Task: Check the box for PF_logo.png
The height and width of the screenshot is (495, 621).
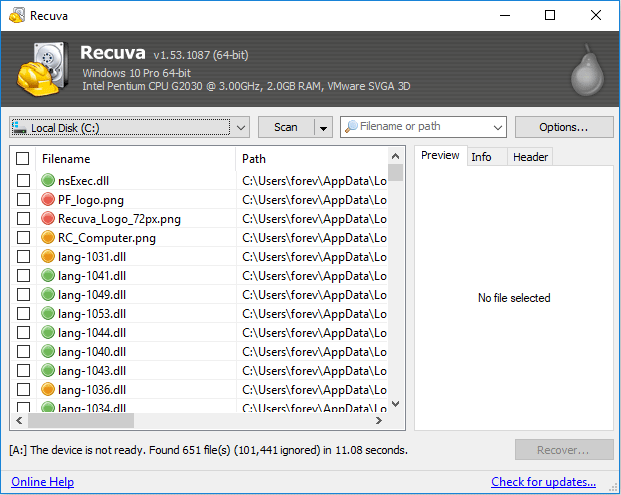Action: click(x=23, y=200)
